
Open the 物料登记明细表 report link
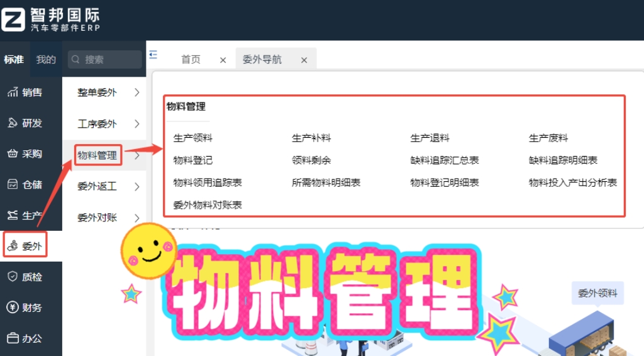coord(445,182)
